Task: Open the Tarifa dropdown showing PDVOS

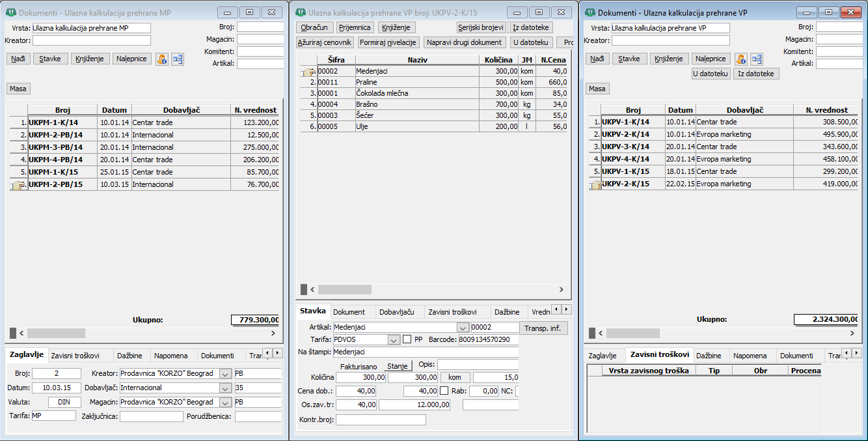Action: [394, 340]
